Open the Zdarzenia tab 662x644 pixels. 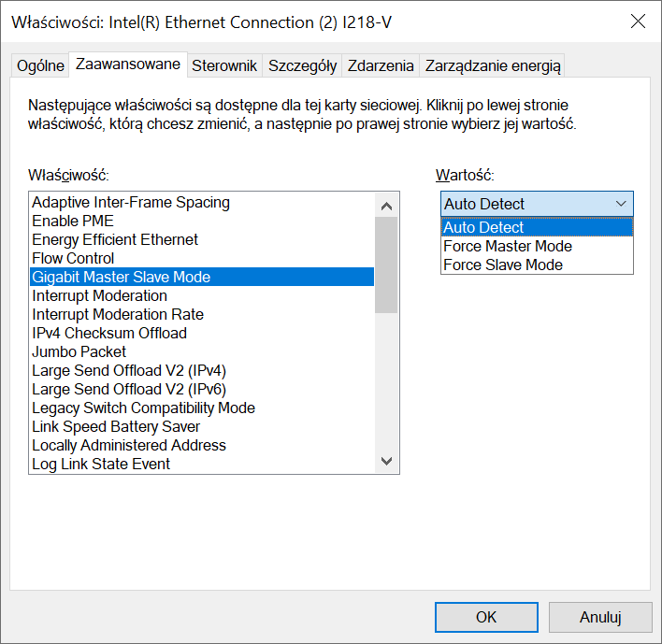380,65
